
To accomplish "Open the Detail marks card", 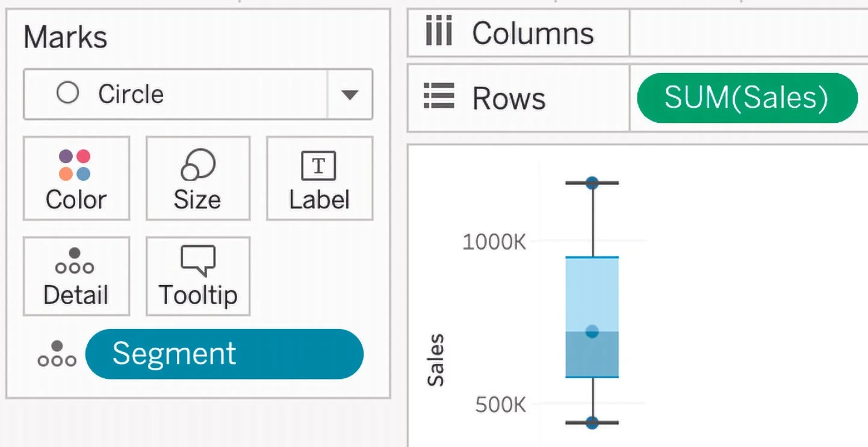I will (x=76, y=276).
